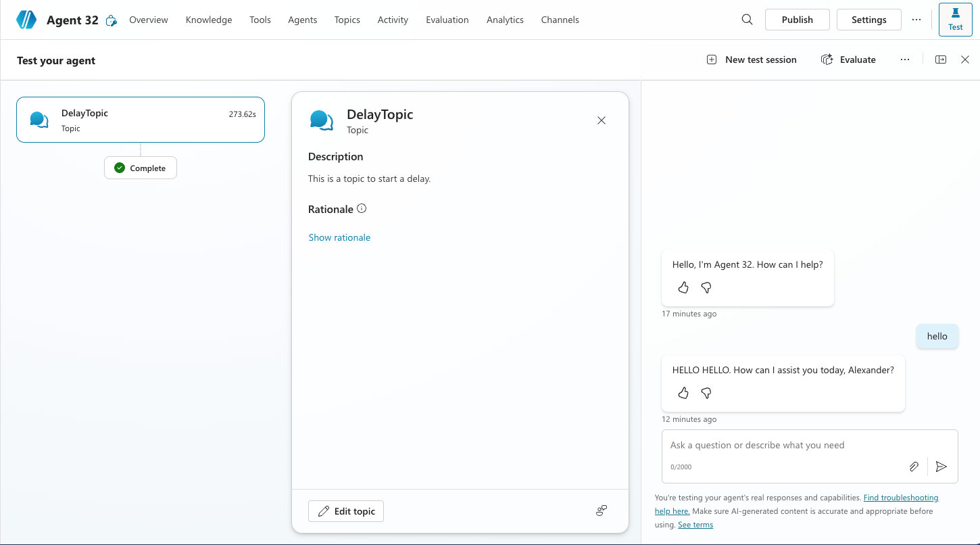Click the search magnifier icon

click(x=747, y=20)
